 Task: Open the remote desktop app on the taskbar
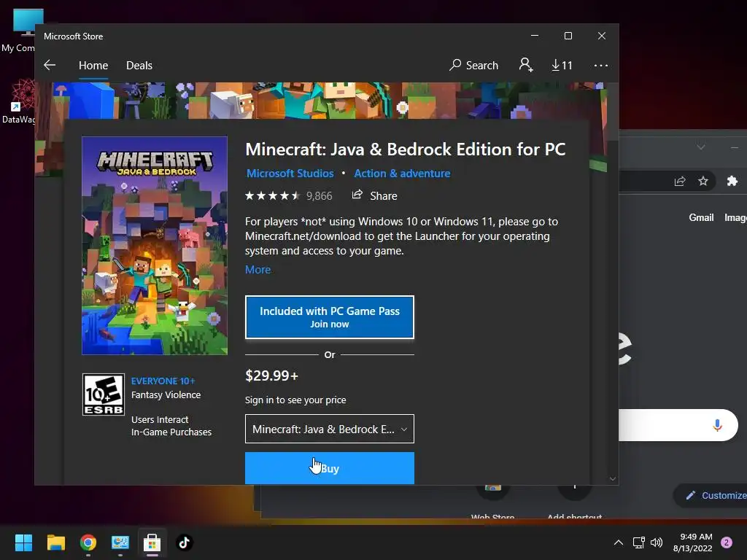[120, 542]
